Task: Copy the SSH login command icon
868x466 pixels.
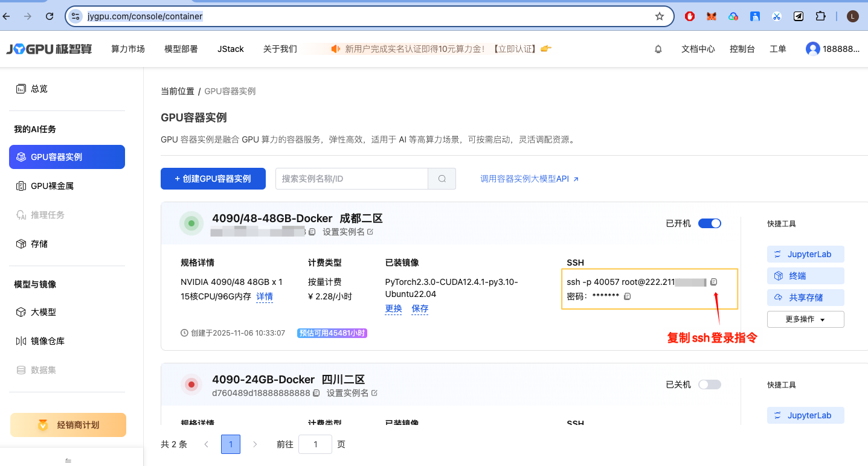Action: [714, 282]
